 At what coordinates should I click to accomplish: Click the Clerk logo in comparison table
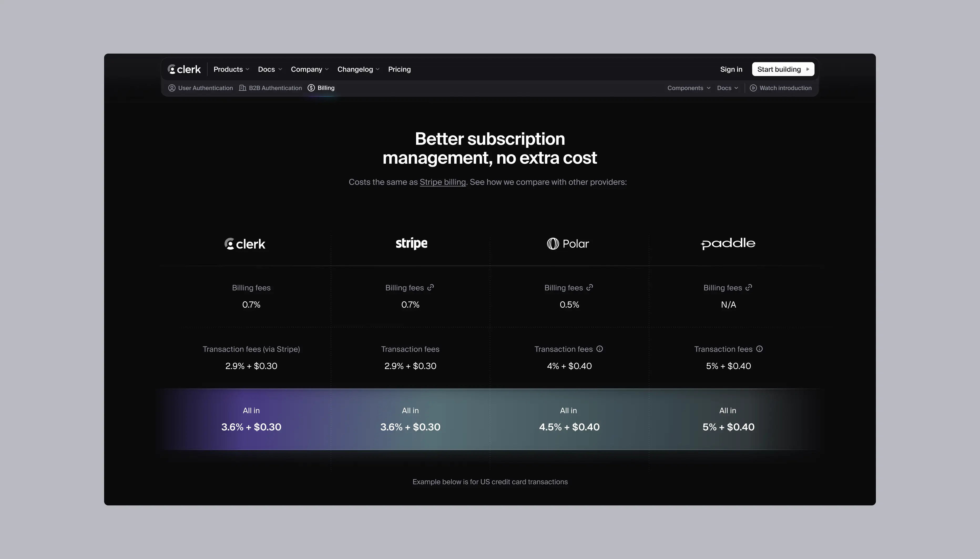click(x=245, y=244)
